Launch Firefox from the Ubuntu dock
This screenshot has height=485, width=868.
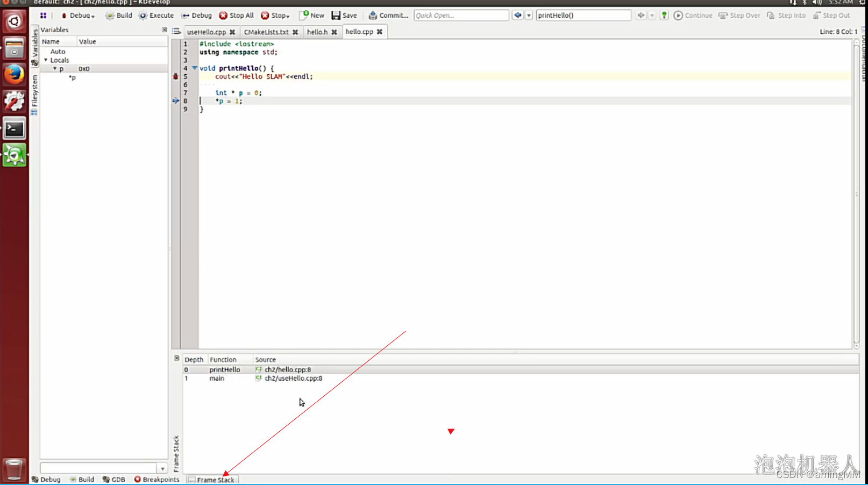15,74
